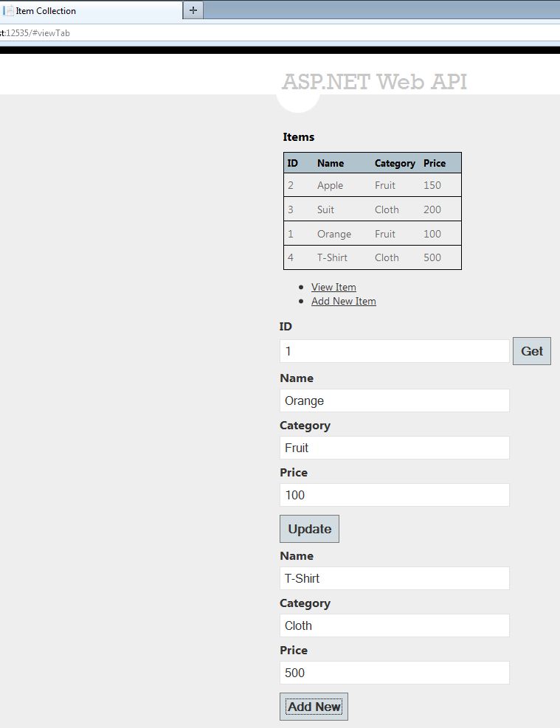Focus the Name field containing T-Shirt
The image size is (560, 728).
(x=394, y=578)
